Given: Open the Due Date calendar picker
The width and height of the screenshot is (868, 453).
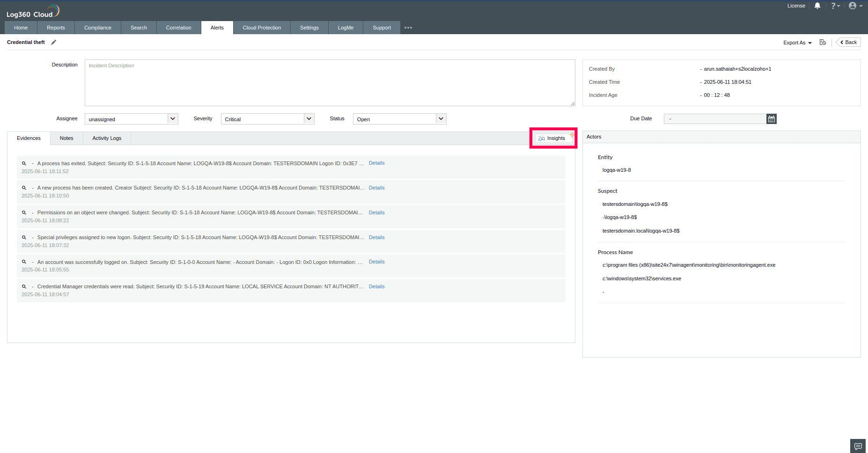Looking at the screenshot, I should coord(771,118).
